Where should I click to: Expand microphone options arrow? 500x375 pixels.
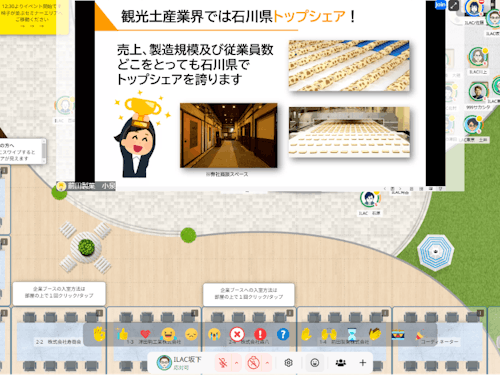point(237,363)
